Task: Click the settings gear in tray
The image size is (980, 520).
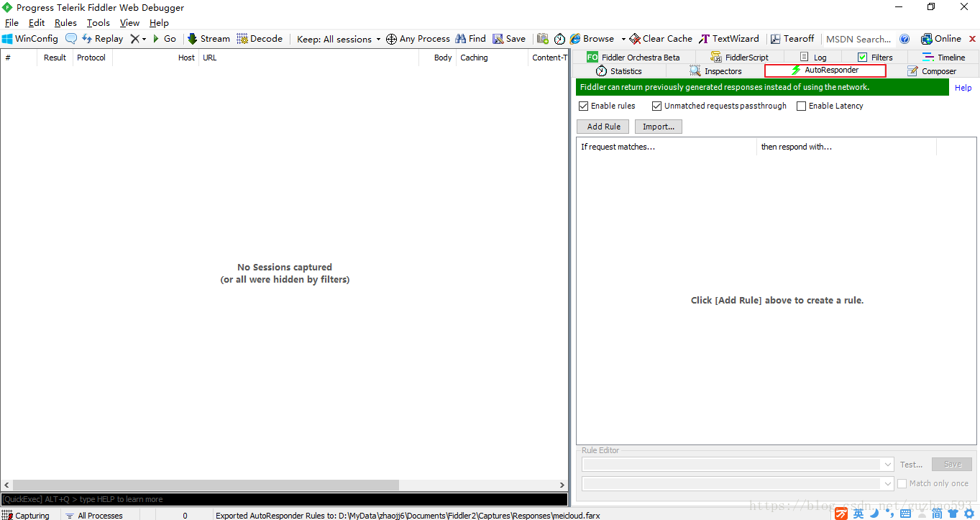Action: coord(968,514)
